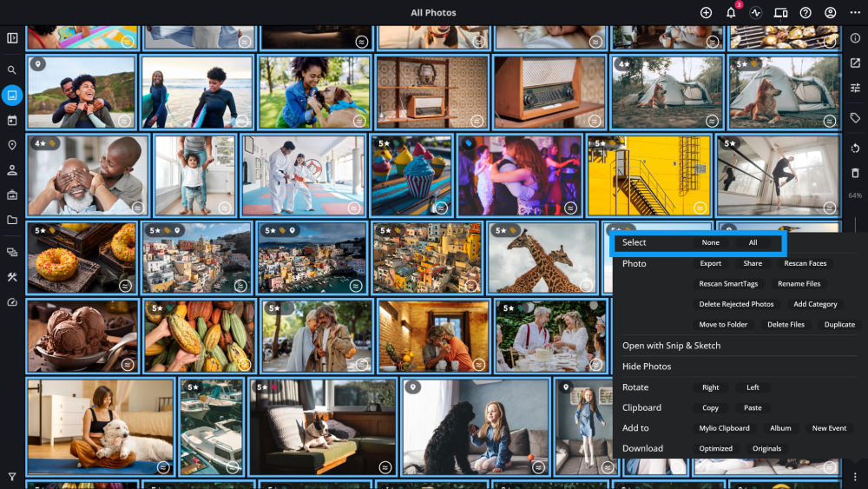Image resolution: width=868 pixels, height=489 pixels.
Task: Open the search magnifier in left sidebar
Action: [x=12, y=70]
